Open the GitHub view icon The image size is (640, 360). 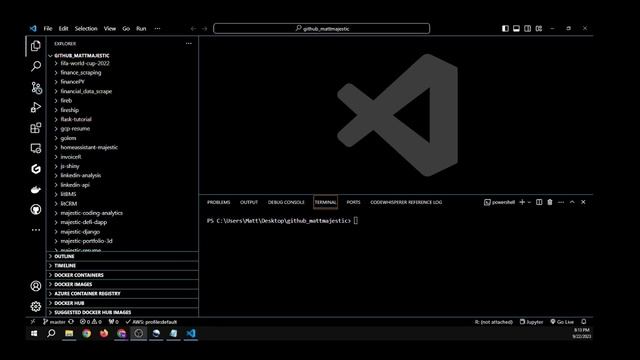tap(36, 209)
